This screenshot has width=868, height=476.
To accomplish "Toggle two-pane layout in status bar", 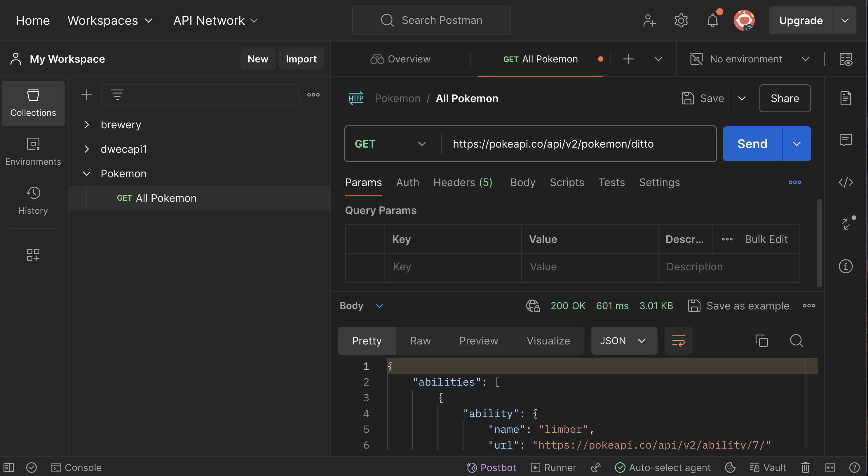I will click(829, 468).
